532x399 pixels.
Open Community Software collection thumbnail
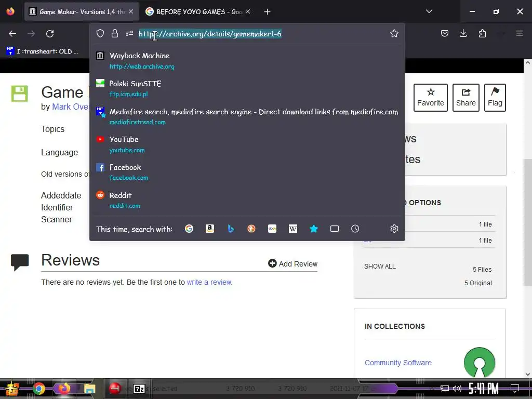coord(479,362)
